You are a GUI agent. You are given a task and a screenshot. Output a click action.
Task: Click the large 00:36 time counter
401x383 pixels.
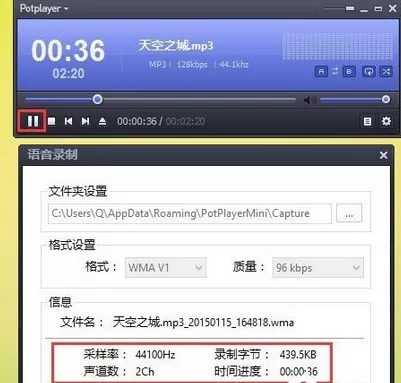[x=68, y=50]
